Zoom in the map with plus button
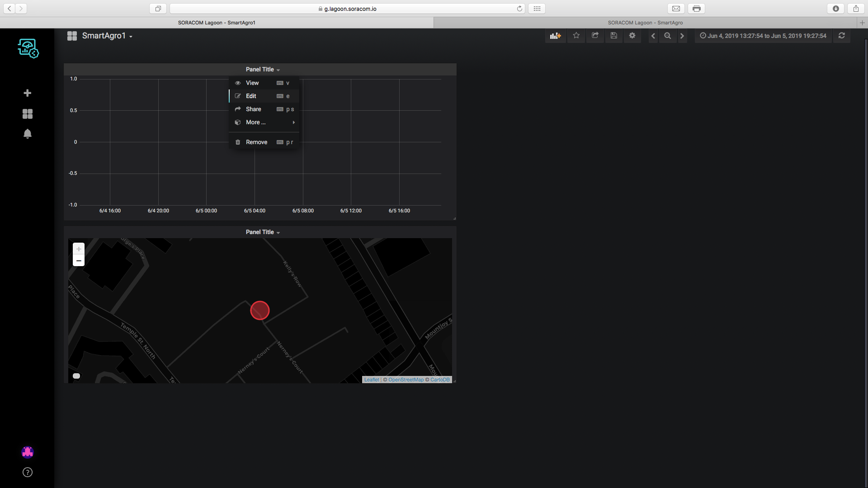The height and width of the screenshot is (488, 868). (x=79, y=249)
